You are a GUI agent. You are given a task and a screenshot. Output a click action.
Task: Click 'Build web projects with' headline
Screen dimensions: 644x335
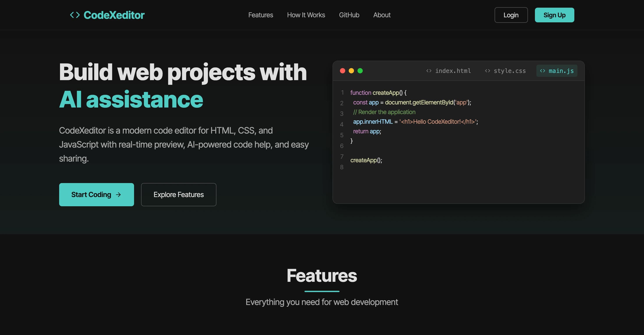pyautogui.click(x=183, y=72)
